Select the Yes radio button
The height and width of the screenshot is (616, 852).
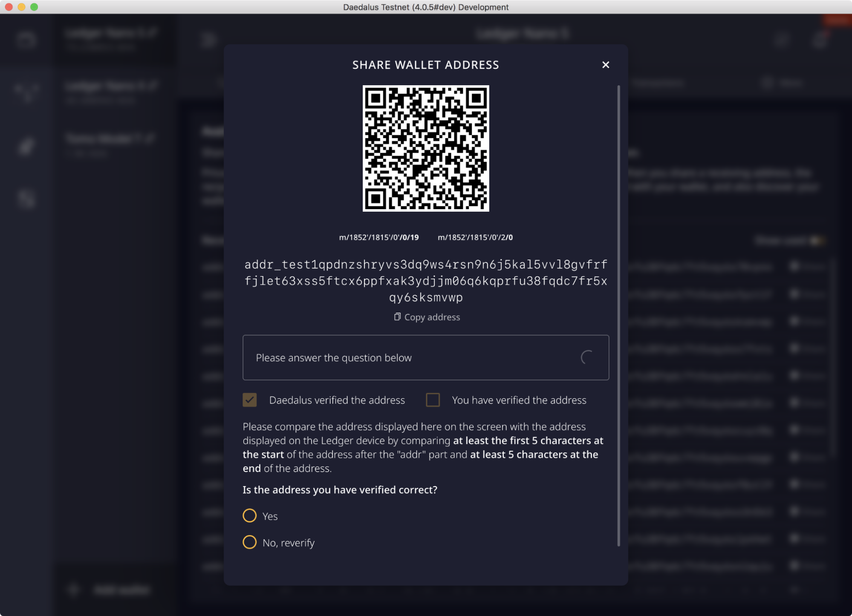pos(250,516)
